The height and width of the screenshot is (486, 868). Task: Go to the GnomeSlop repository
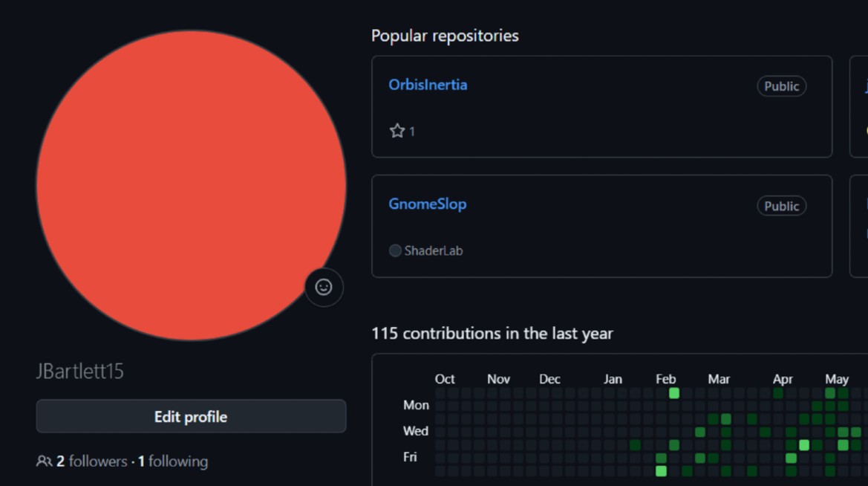427,204
